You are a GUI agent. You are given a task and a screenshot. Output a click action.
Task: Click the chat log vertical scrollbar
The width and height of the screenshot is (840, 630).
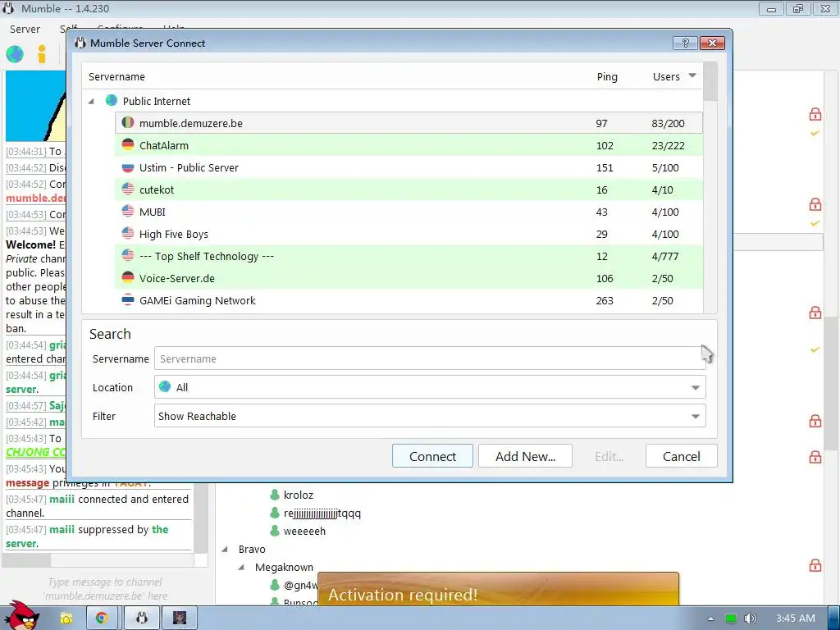point(201,519)
